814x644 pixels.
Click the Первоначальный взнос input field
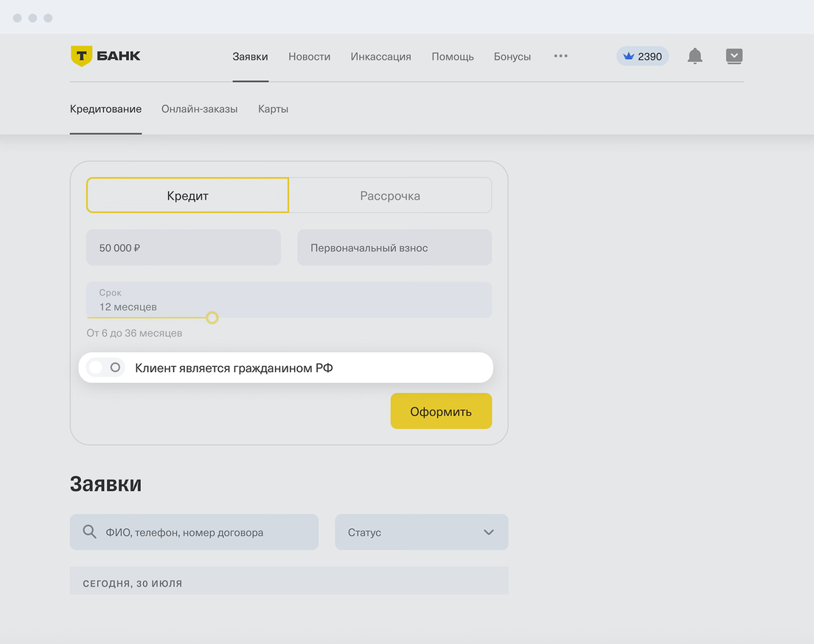394,248
